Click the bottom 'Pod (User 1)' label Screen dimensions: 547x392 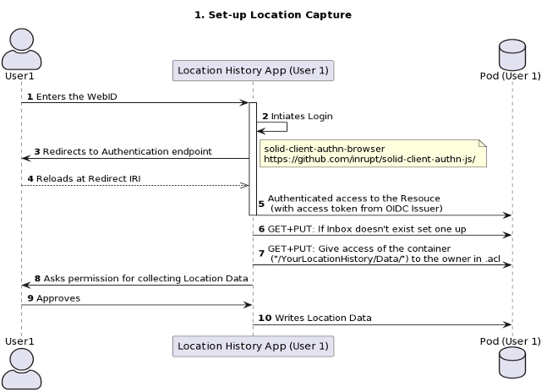[x=511, y=341]
